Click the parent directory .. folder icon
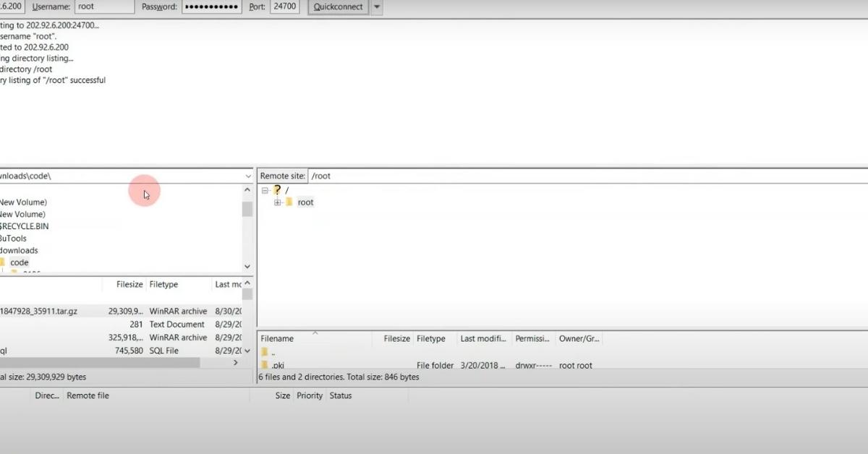 (265, 352)
